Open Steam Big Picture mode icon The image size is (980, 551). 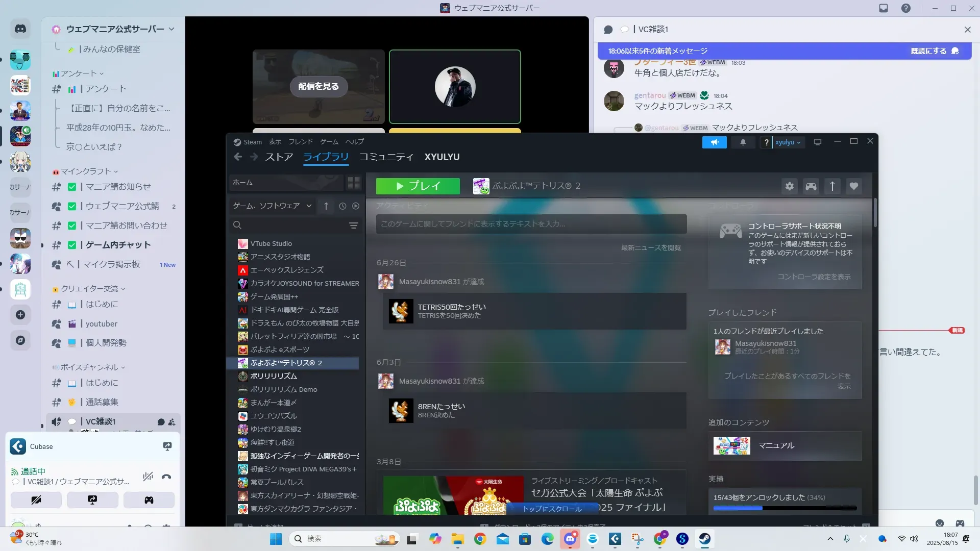point(818,142)
